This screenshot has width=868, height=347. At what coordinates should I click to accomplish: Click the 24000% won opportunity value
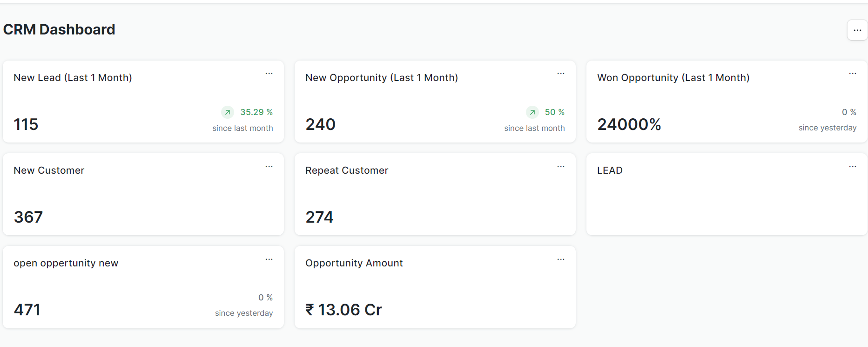tap(629, 124)
